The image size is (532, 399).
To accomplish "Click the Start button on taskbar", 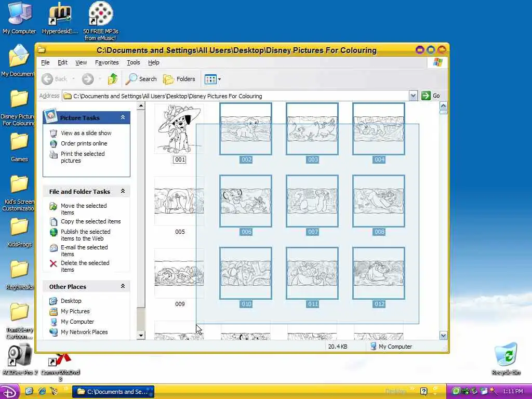I will tap(9, 392).
